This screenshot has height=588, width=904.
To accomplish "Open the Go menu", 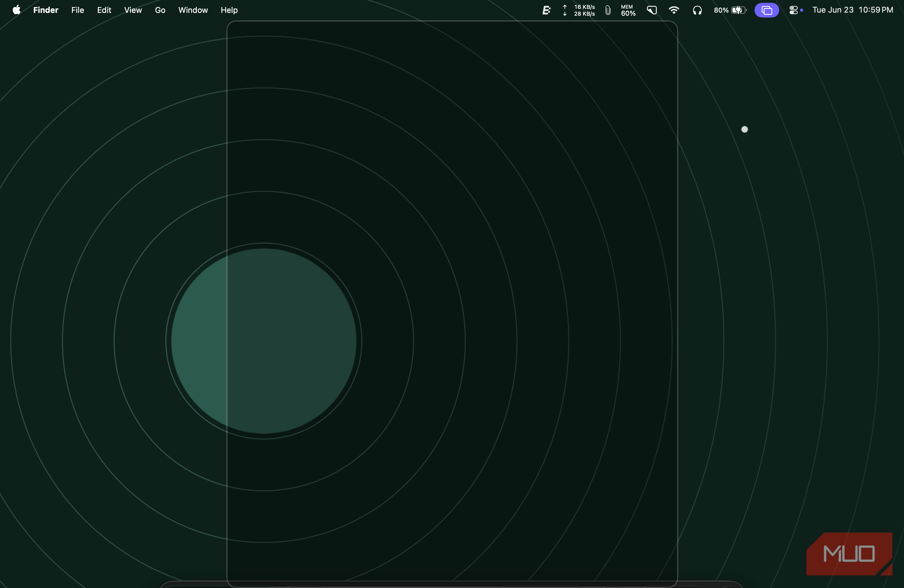I will pos(160,10).
